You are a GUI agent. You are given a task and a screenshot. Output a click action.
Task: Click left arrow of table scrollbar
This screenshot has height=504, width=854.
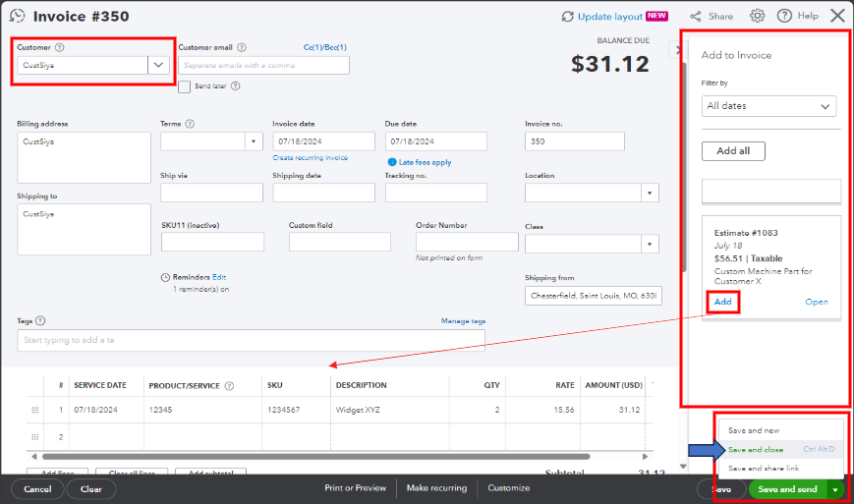pos(33,457)
